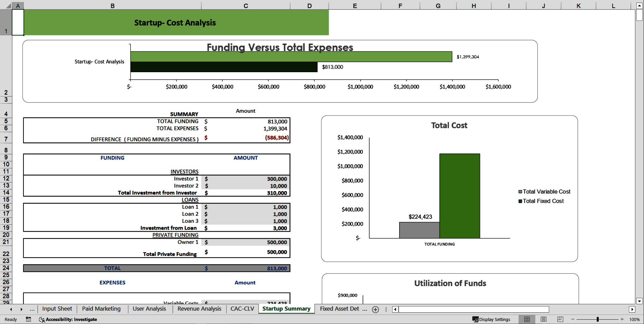This screenshot has height=324, width=644.
Task: Select column E header
Action: click(355, 6)
